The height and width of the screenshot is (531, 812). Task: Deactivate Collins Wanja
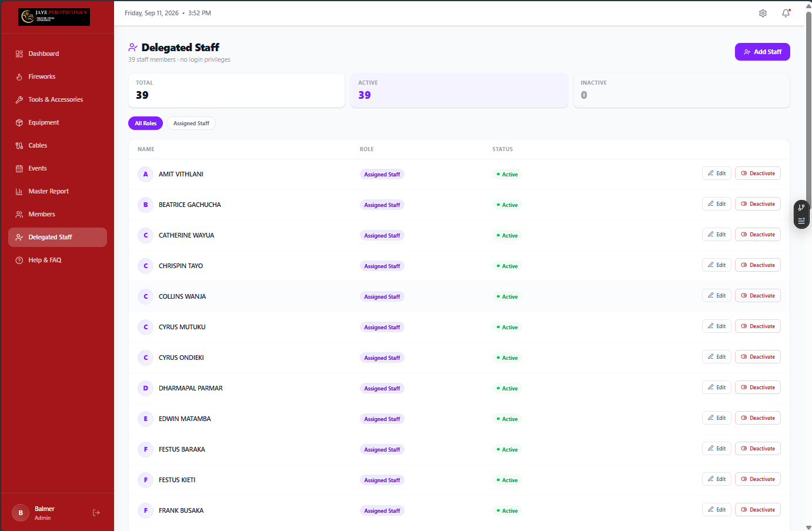(x=758, y=296)
